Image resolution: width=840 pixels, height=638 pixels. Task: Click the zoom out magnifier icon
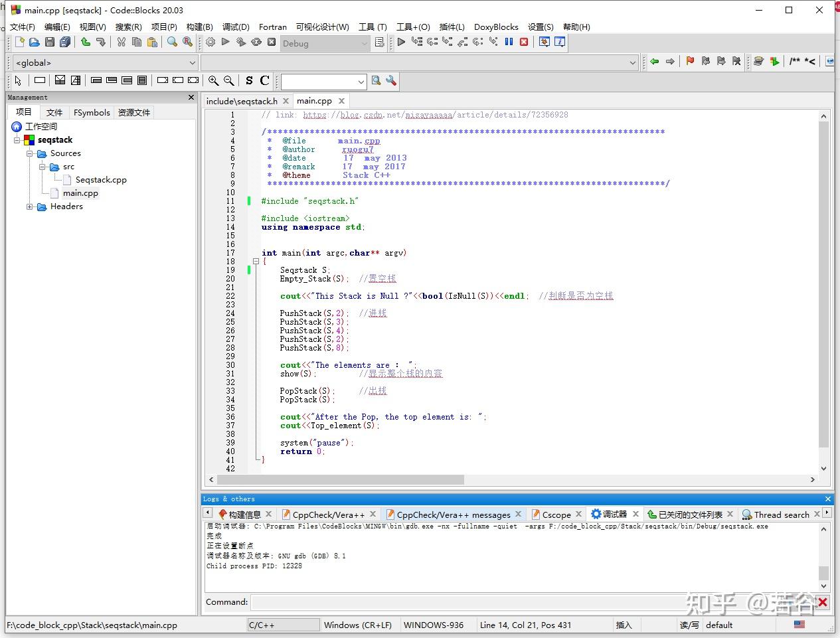coord(229,80)
